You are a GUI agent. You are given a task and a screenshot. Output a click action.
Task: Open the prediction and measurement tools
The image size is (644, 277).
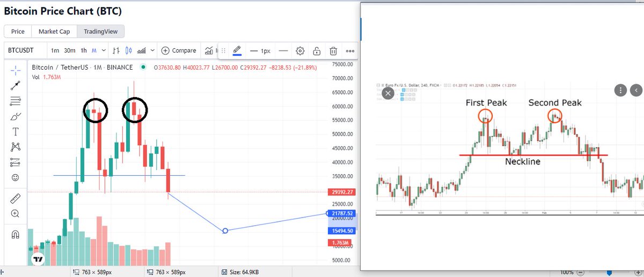click(x=16, y=162)
